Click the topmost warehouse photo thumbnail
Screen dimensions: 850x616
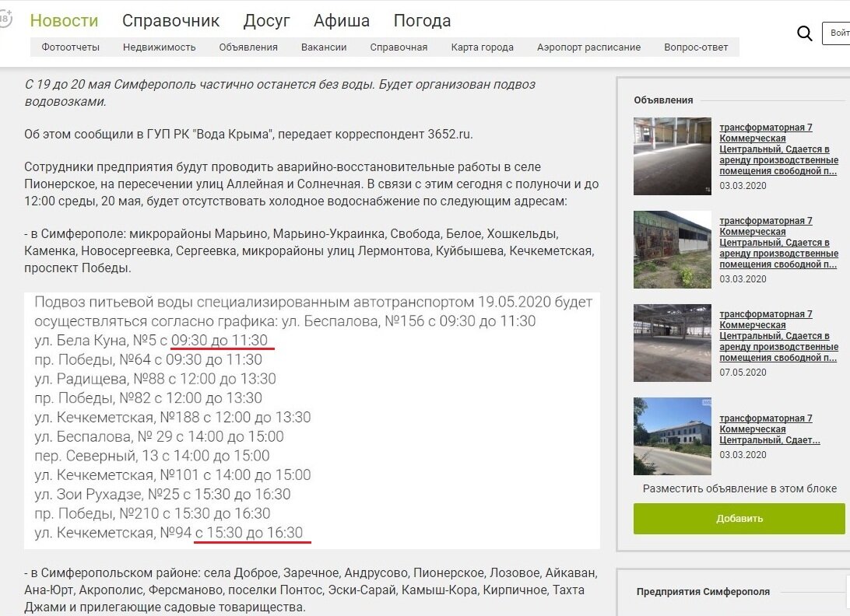click(672, 156)
